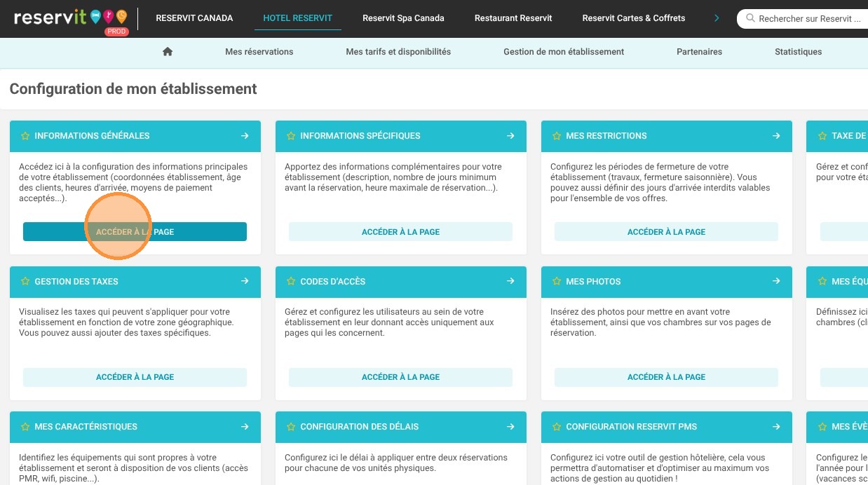Go to the home icon page
Screen dimensions: 868x485
coord(167,51)
